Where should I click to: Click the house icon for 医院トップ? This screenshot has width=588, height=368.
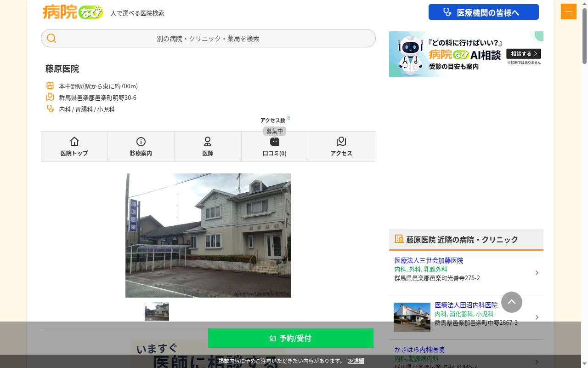pyautogui.click(x=74, y=141)
